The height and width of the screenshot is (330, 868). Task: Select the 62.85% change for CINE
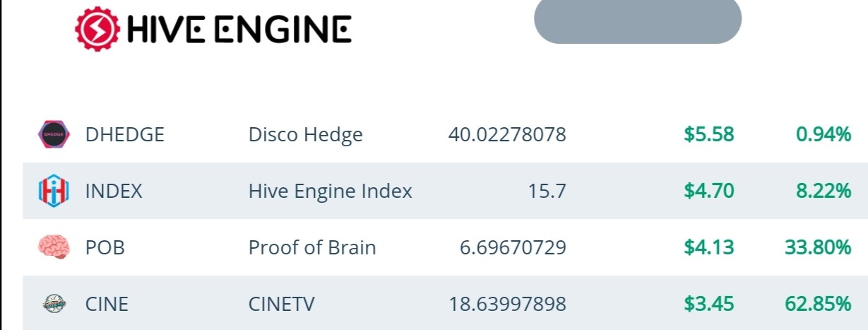818,304
